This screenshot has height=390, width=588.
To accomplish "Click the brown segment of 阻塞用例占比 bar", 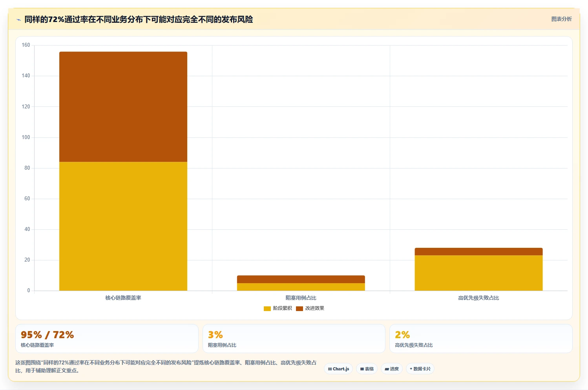I will click(x=301, y=279).
